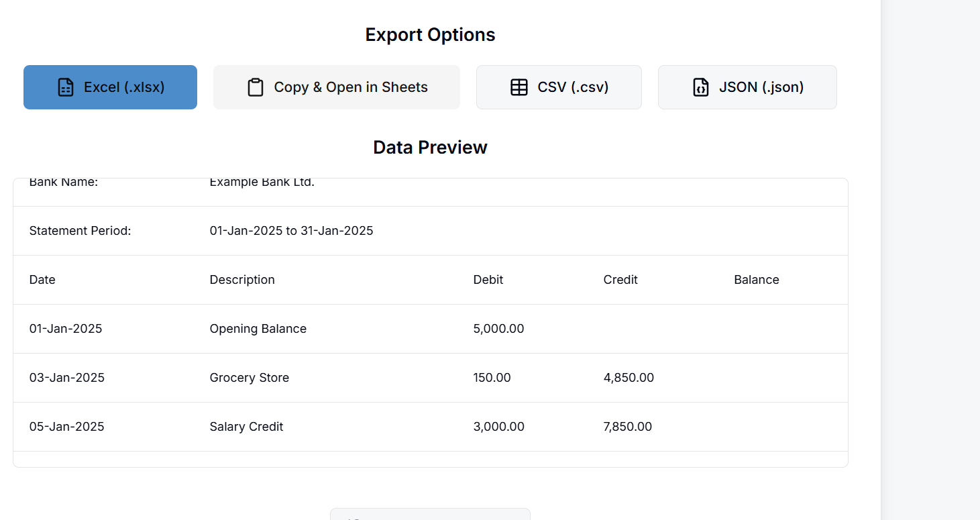980x520 pixels.
Task: Export the data as CSV (.csv)
Action: (x=559, y=87)
